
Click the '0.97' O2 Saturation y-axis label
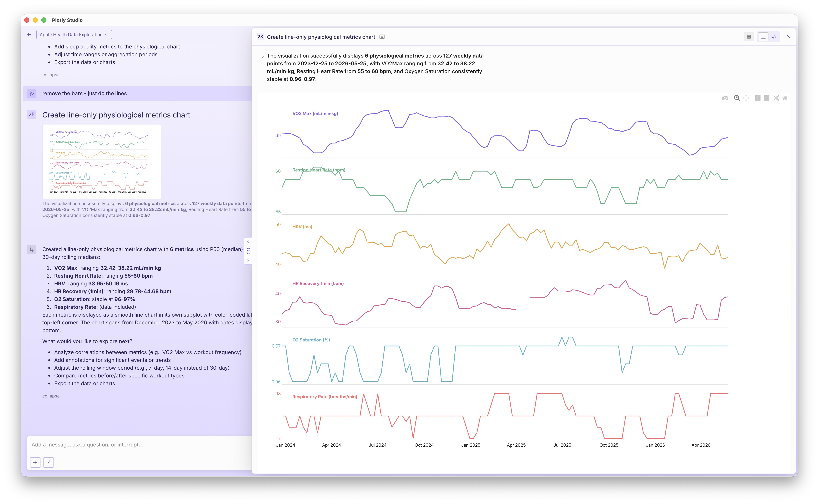276,346
